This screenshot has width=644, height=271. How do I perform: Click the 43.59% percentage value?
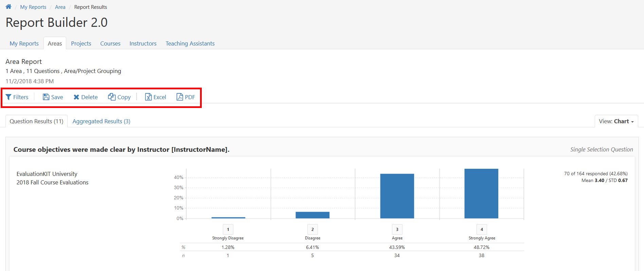point(397,247)
